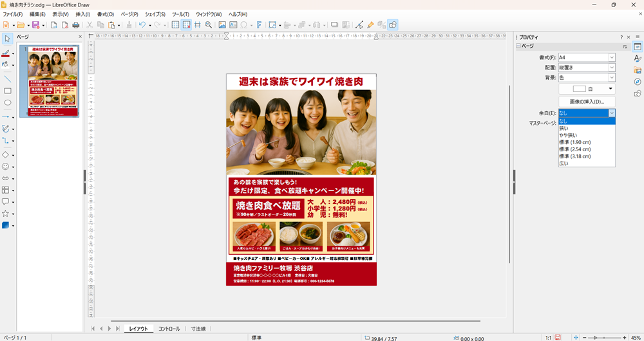
Task: Click the zoom in plus button
Action: pos(624,338)
